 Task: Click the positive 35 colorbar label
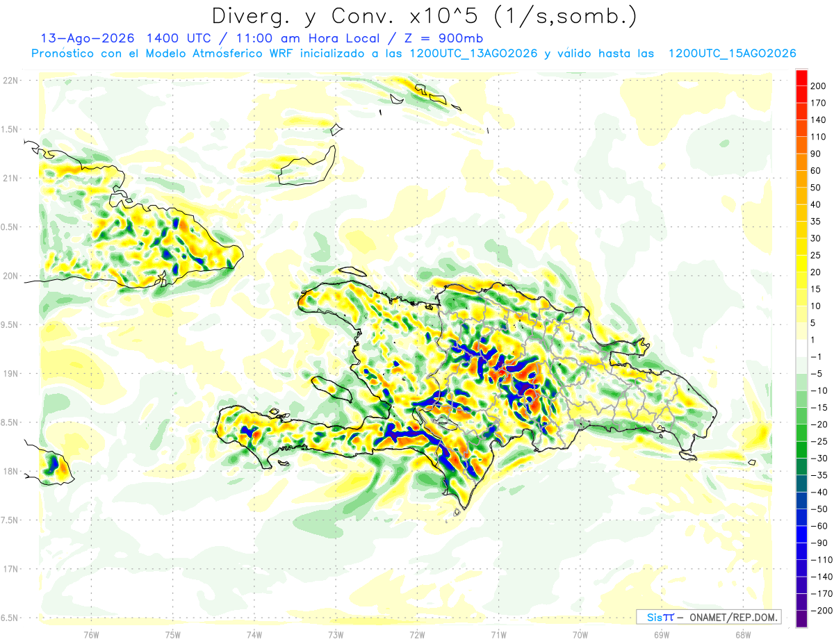(816, 222)
